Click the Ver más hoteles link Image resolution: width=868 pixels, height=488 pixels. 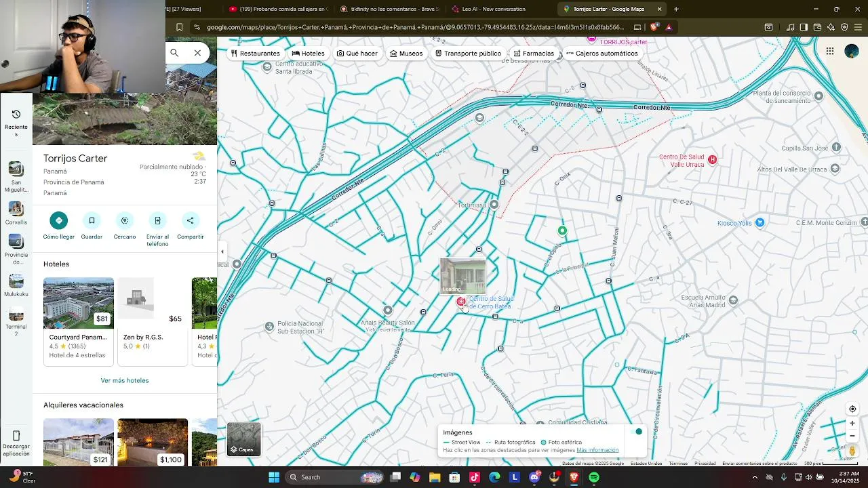point(125,380)
